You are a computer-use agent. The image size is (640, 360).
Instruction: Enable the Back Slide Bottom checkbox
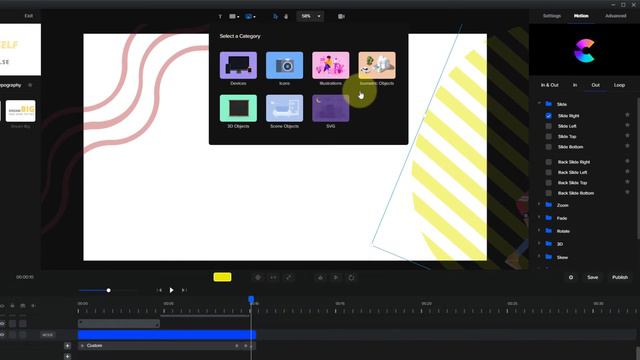coord(549,193)
